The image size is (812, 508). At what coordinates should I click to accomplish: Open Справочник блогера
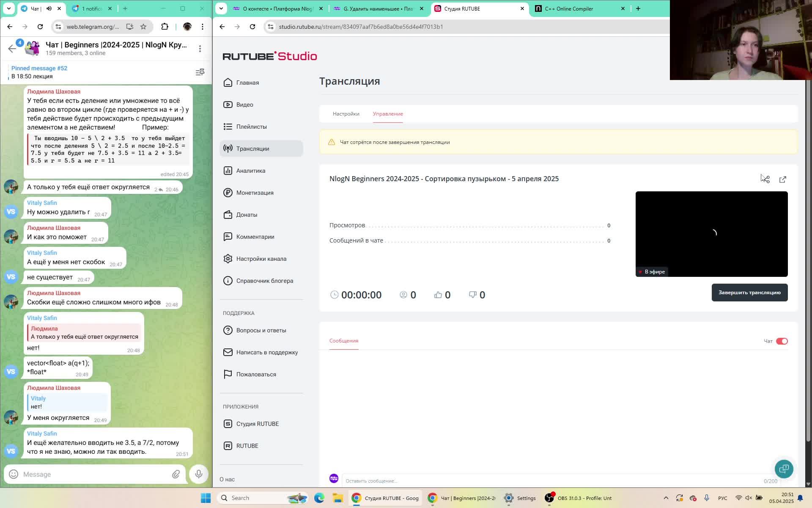click(x=265, y=280)
